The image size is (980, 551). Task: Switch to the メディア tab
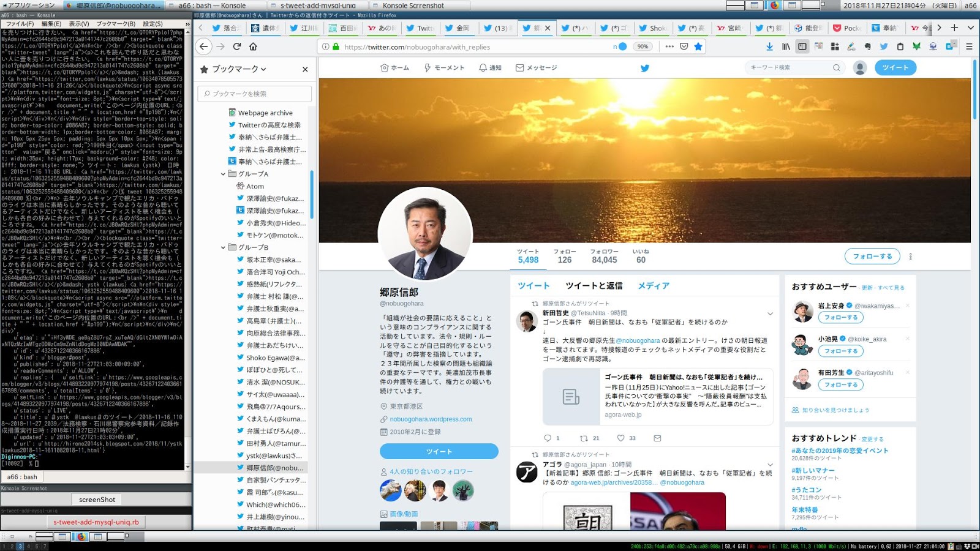click(654, 285)
